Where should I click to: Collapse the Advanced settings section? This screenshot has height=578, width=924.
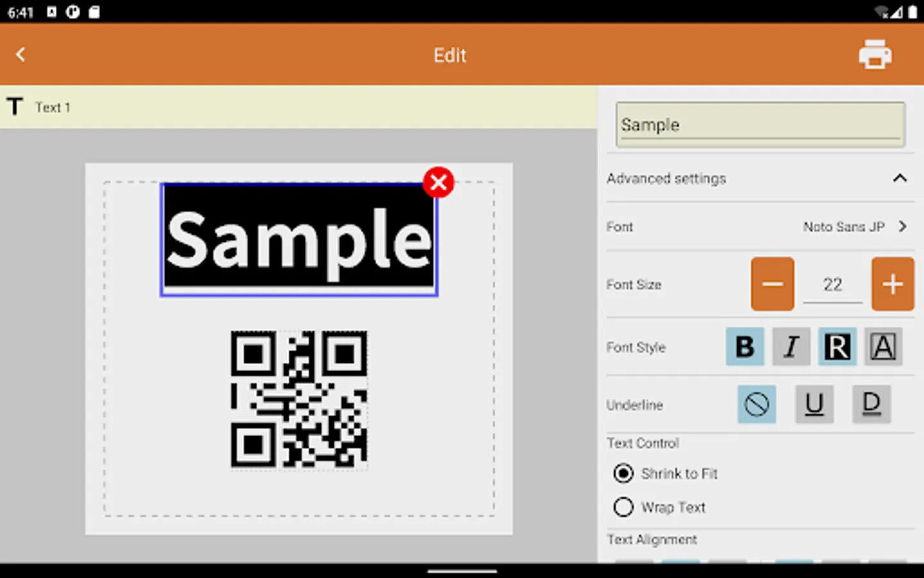pyautogui.click(x=760, y=179)
